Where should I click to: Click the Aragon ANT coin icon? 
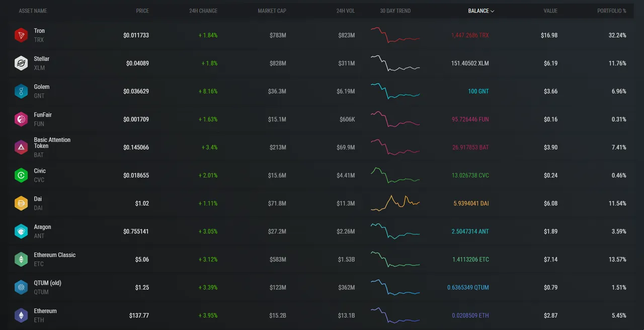[x=21, y=231]
